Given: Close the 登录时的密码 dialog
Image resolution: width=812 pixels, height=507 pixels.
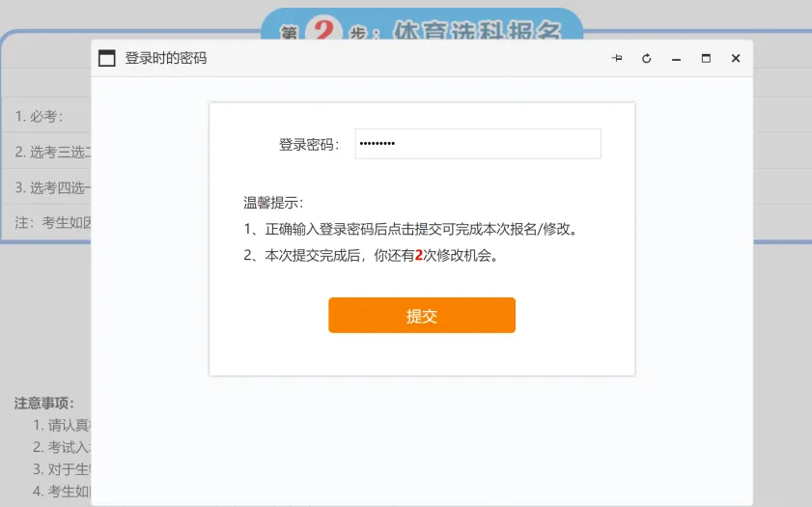Looking at the screenshot, I should pyautogui.click(x=736, y=58).
